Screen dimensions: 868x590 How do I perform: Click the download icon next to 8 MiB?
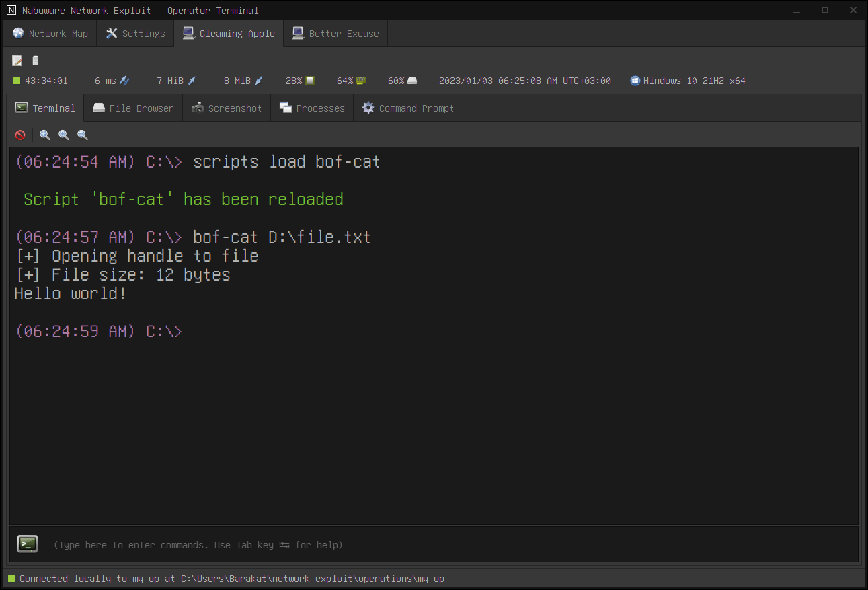(x=259, y=81)
